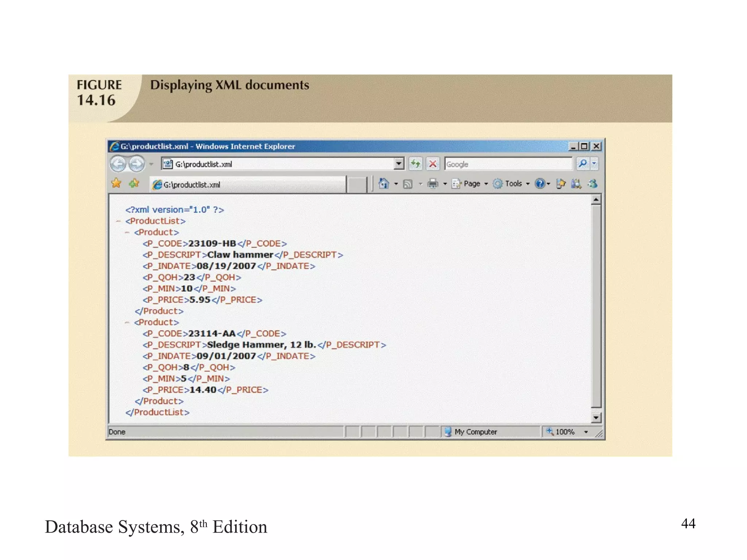Close the Internet Explorer window
Screen dimensions: 747x560
pyautogui.click(x=596, y=146)
